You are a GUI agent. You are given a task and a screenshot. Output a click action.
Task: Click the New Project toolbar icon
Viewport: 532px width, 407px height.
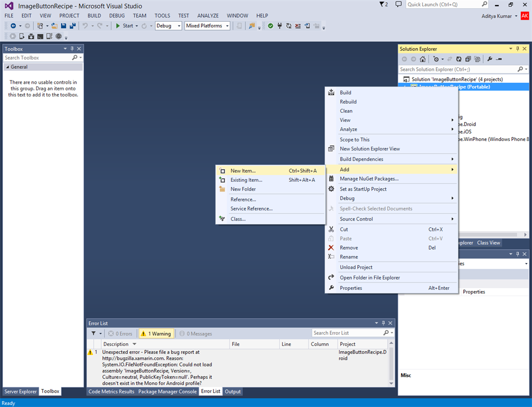point(40,26)
